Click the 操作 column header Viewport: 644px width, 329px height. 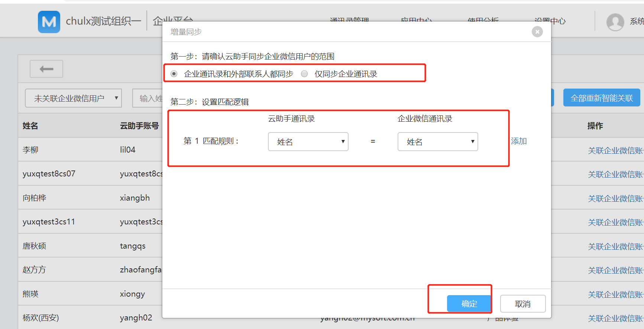pos(595,126)
